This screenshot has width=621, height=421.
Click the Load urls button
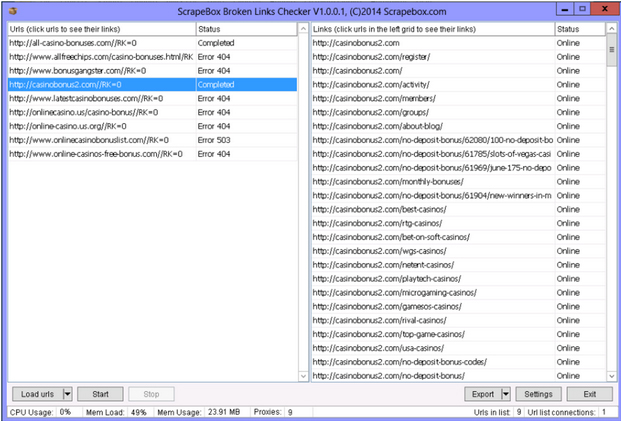tap(38, 394)
